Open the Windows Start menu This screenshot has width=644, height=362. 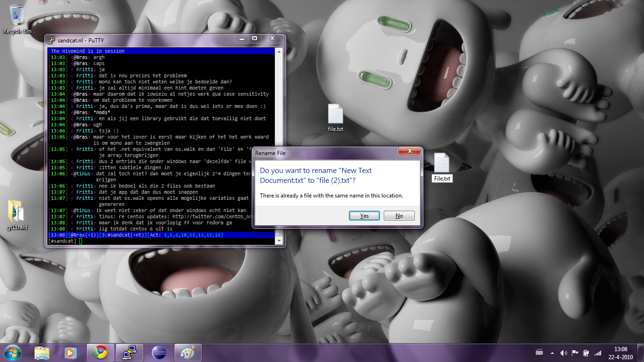pos(13,353)
